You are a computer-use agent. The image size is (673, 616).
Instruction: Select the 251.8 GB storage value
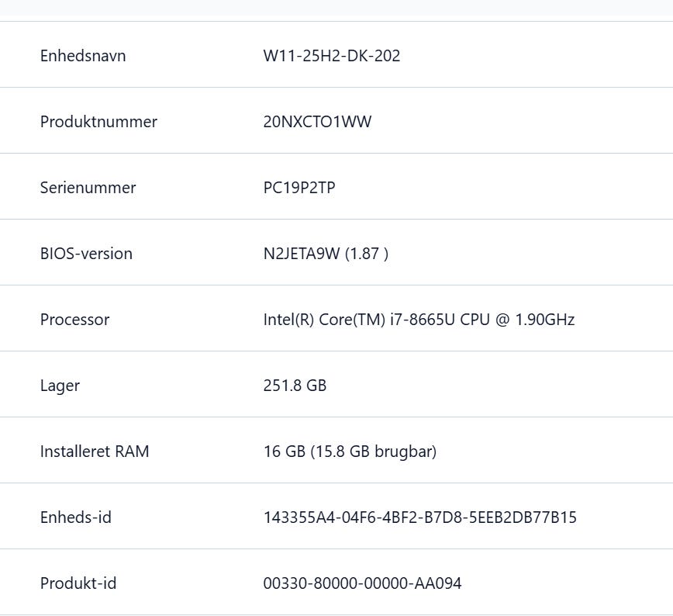coord(295,386)
